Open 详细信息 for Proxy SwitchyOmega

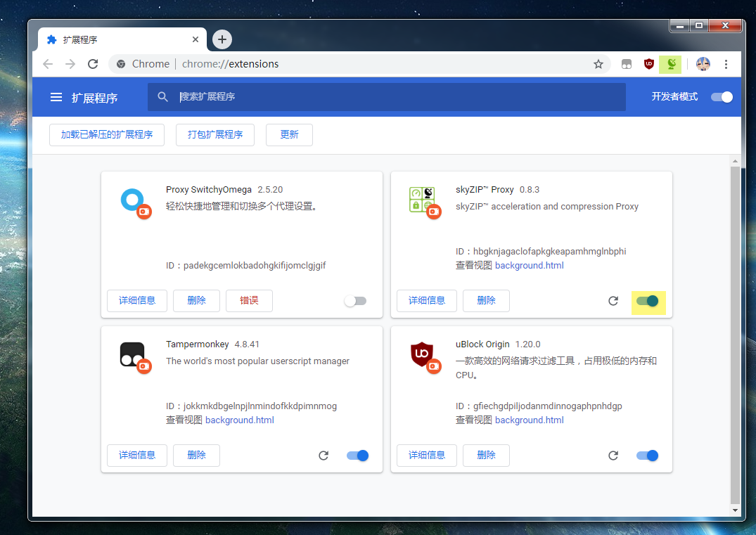coord(137,301)
